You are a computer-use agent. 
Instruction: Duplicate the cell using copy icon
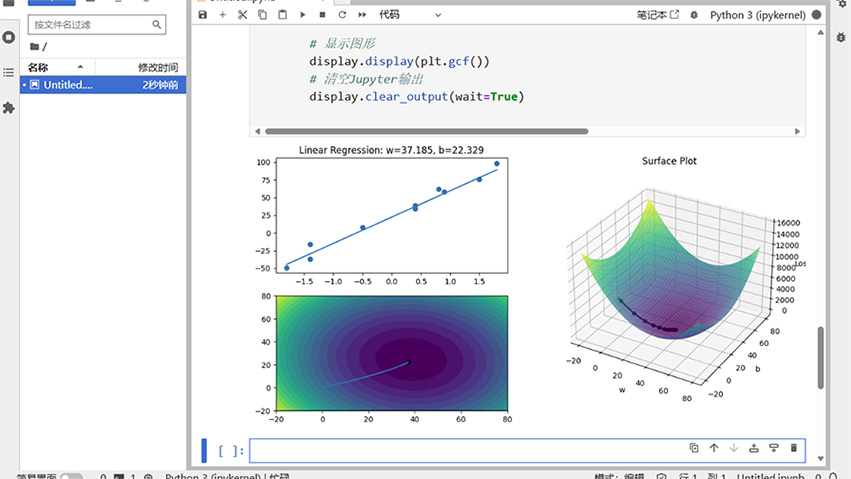[x=694, y=449]
